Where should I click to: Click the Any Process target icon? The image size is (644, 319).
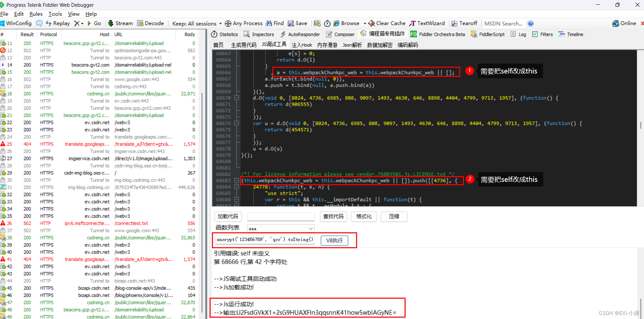[228, 23]
